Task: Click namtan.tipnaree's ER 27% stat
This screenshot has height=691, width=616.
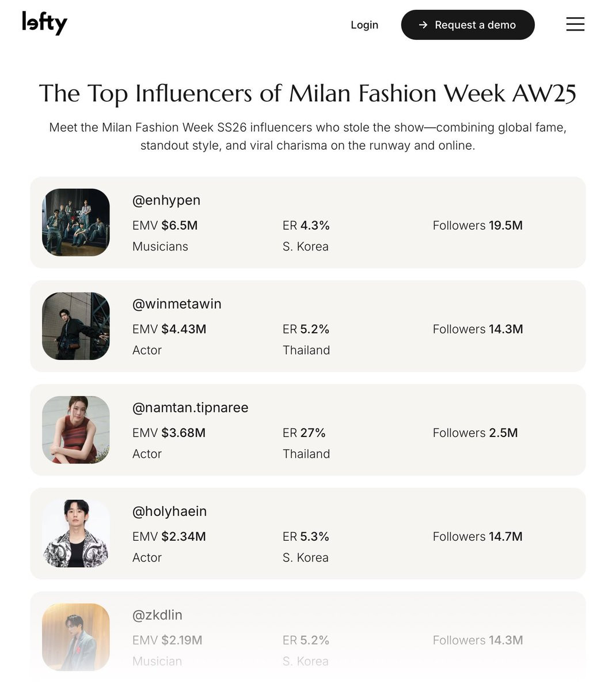Action: pos(304,433)
